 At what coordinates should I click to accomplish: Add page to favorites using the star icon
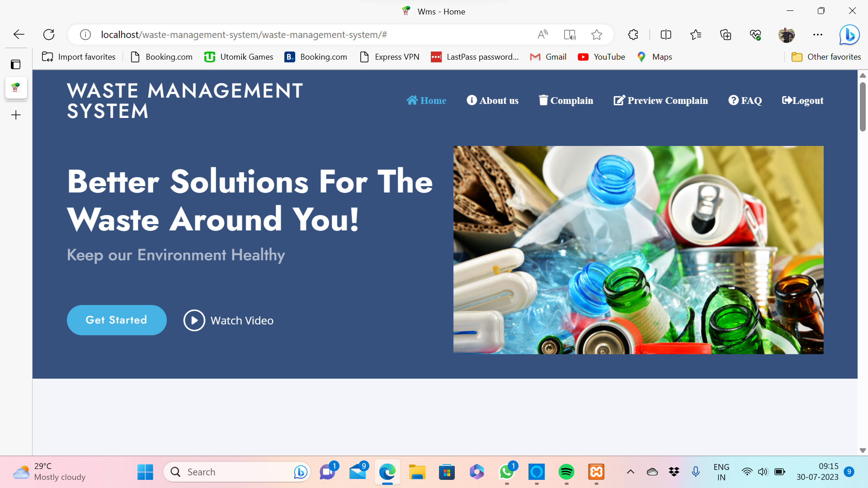[597, 34]
